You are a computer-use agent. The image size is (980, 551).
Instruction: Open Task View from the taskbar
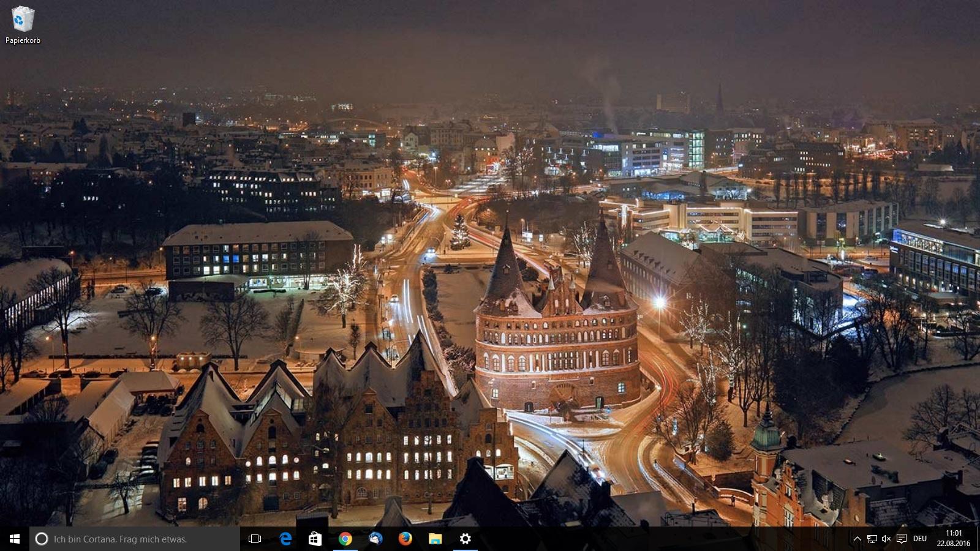click(x=255, y=539)
